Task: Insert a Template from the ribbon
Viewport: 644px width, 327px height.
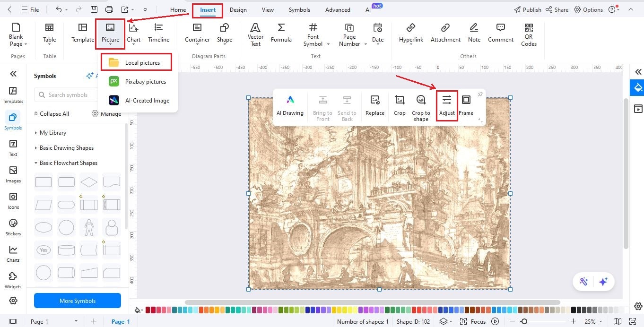Action: point(83,33)
